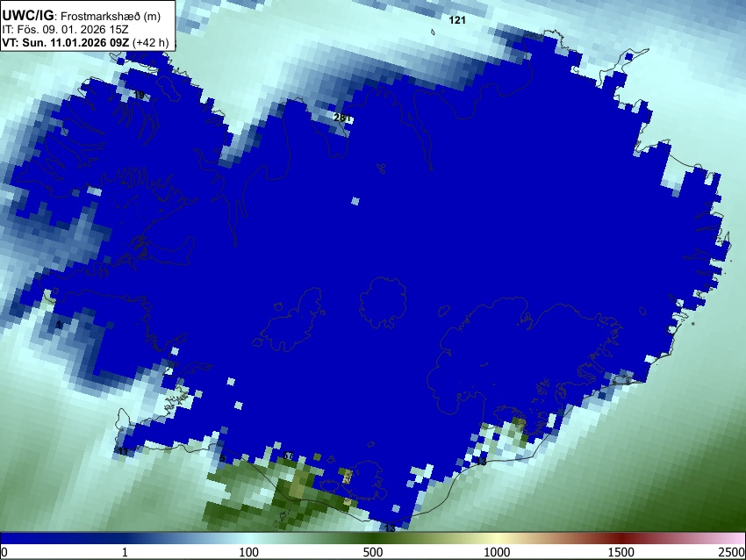
Task: Click the '67' value near the south coast
Action: point(288,456)
